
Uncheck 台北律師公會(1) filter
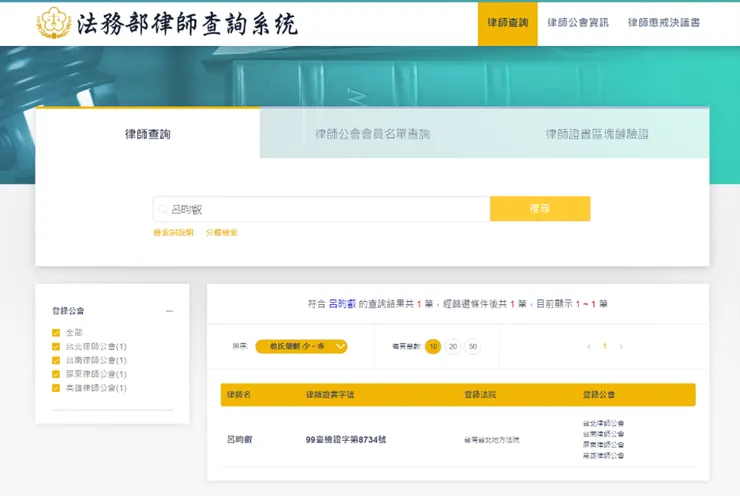pyautogui.click(x=56, y=346)
